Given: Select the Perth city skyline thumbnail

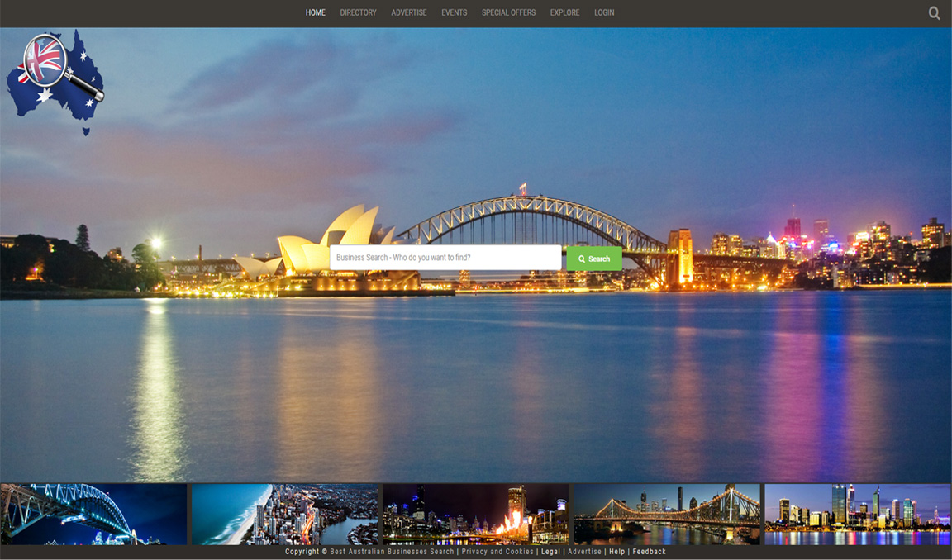Looking at the screenshot, I should [x=857, y=512].
